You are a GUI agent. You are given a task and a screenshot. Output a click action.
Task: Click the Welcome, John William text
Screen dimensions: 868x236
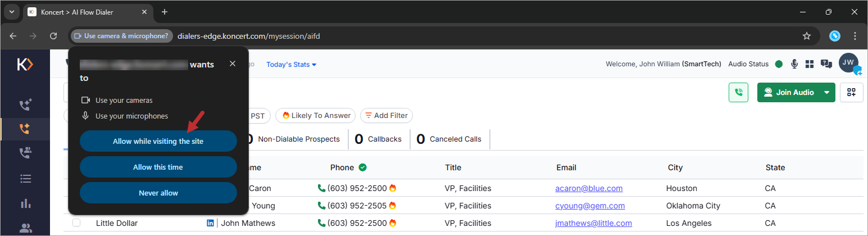click(x=643, y=64)
